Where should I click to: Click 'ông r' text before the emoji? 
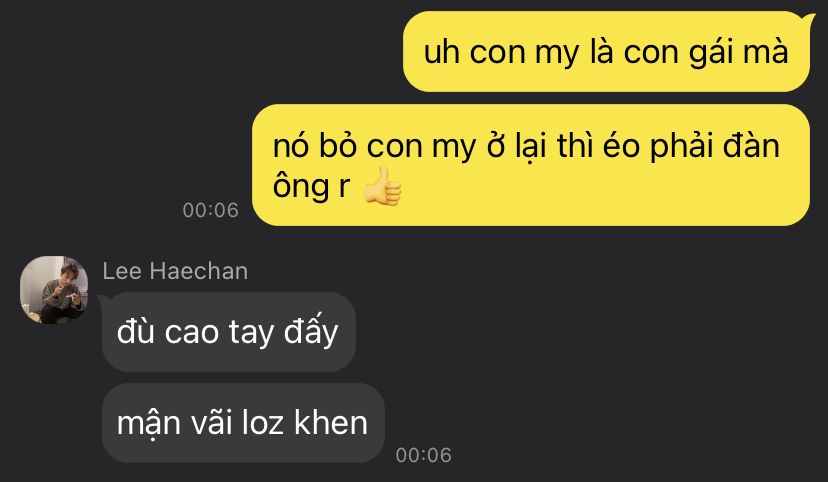click(311, 187)
